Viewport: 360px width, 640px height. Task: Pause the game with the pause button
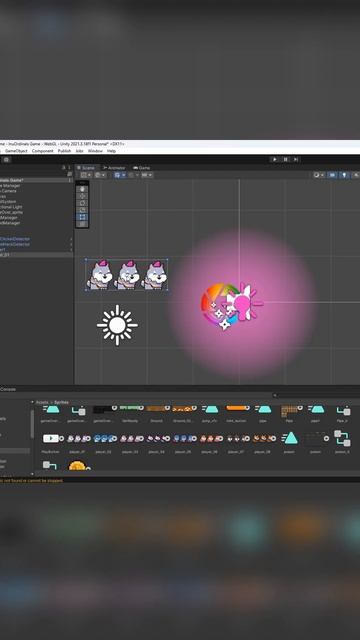coord(285,159)
